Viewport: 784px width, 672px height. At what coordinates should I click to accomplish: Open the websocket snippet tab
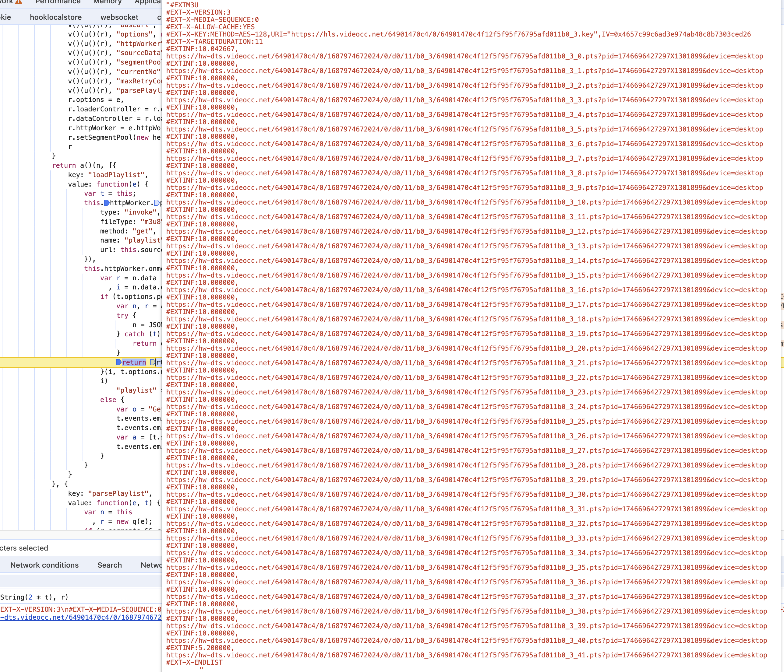[x=119, y=17]
